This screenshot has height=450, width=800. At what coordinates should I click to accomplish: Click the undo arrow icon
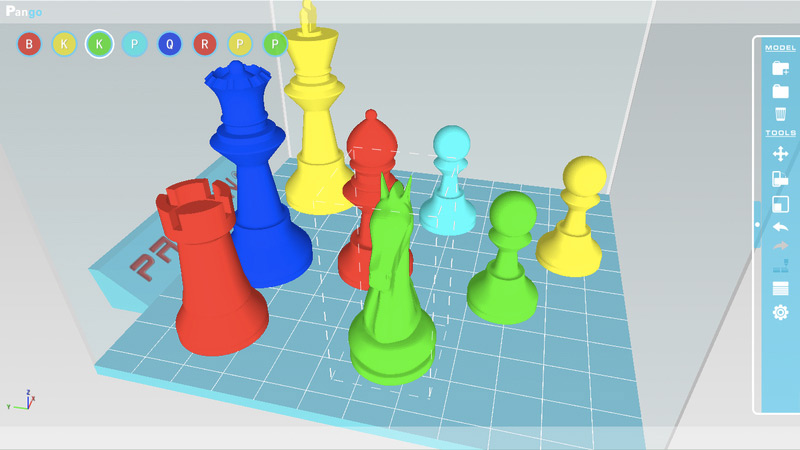pos(780,227)
